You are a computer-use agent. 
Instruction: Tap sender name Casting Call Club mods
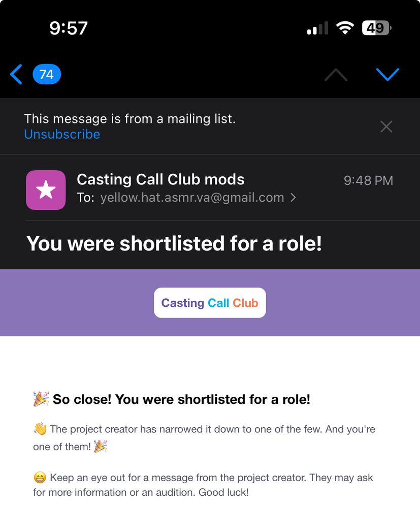(160, 179)
